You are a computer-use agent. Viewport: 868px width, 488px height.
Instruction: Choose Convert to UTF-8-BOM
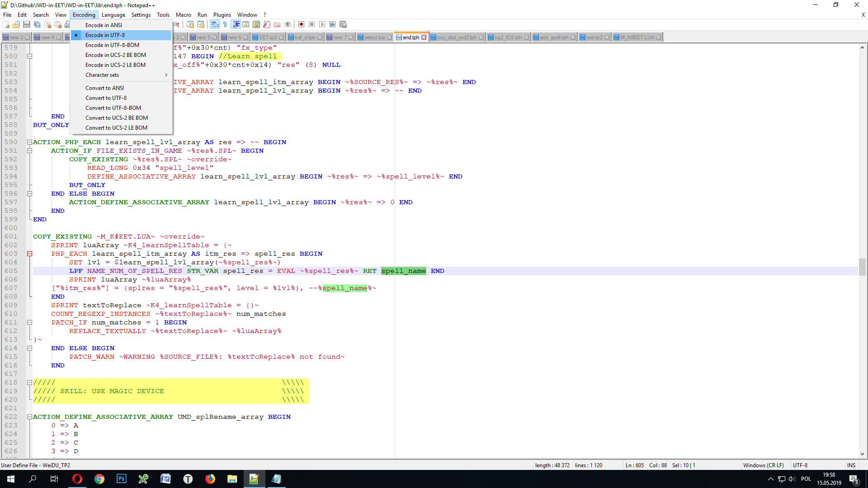(x=121, y=108)
